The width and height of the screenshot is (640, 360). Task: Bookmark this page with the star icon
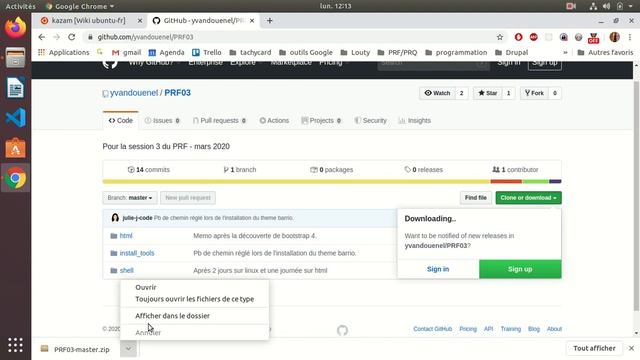click(x=500, y=37)
